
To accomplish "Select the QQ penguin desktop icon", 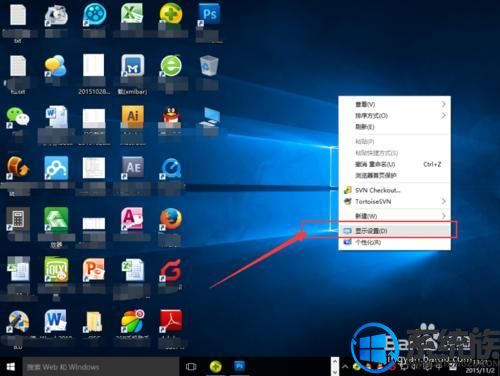I will [x=171, y=117].
